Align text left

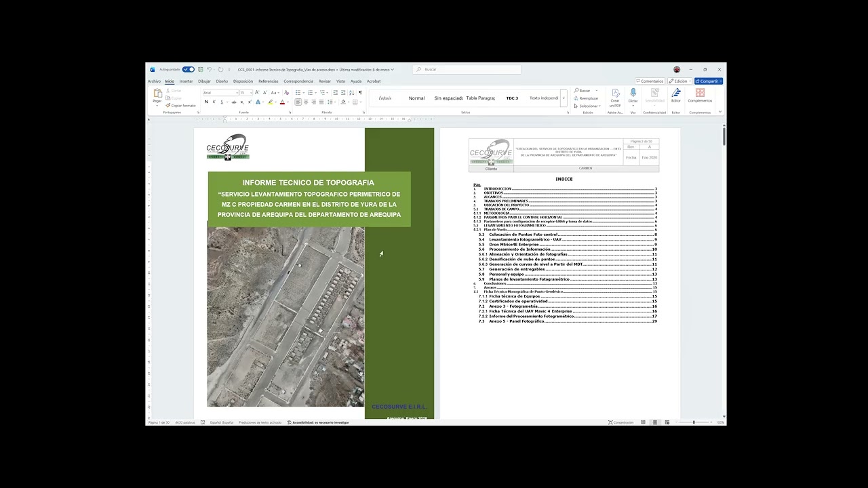[298, 102]
